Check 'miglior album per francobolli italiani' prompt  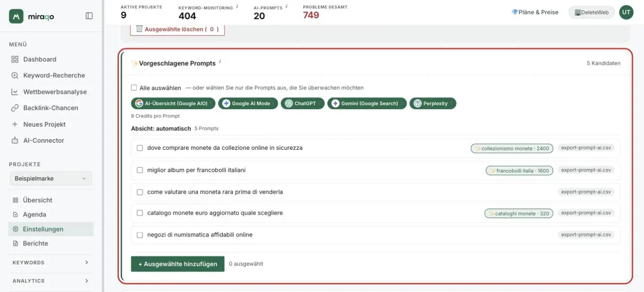pos(140,170)
